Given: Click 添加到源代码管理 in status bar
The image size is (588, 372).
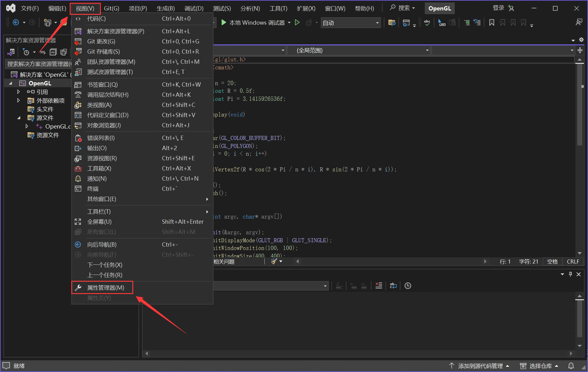Looking at the screenshot, I should (x=479, y=366).
